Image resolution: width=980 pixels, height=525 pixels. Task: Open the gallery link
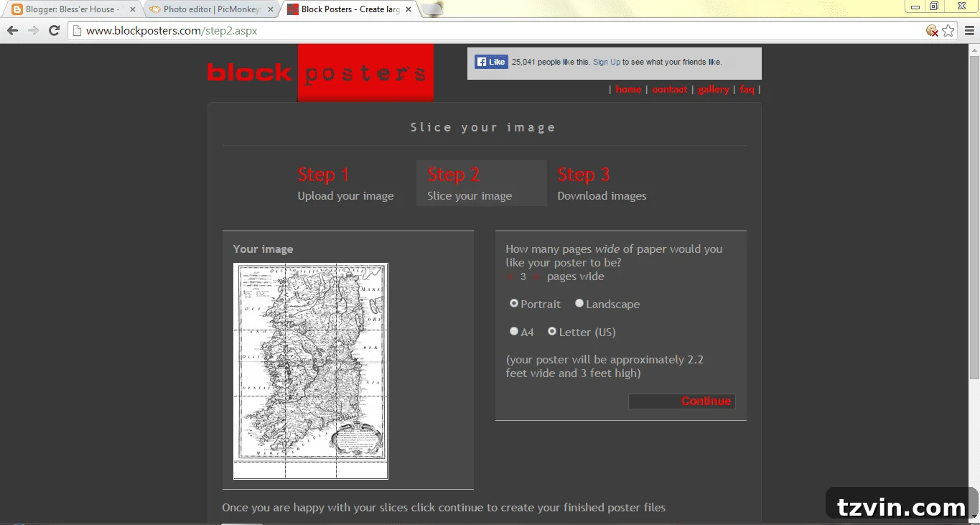pos(714,90)
